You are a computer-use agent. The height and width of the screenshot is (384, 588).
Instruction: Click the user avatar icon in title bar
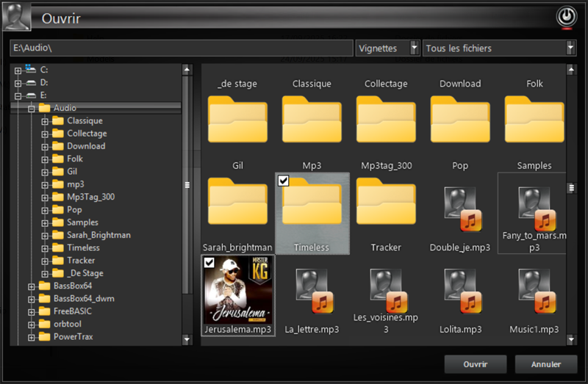16,16
